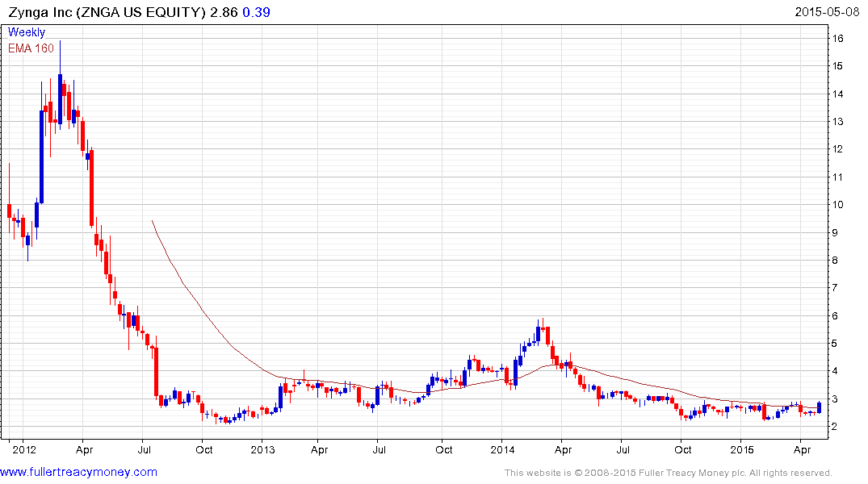Image resolution: width=868 pixels, height=484 pixels.
Task: Click the Apr label of year 2012
Action: pyautogui.click(x=84, y=449)
